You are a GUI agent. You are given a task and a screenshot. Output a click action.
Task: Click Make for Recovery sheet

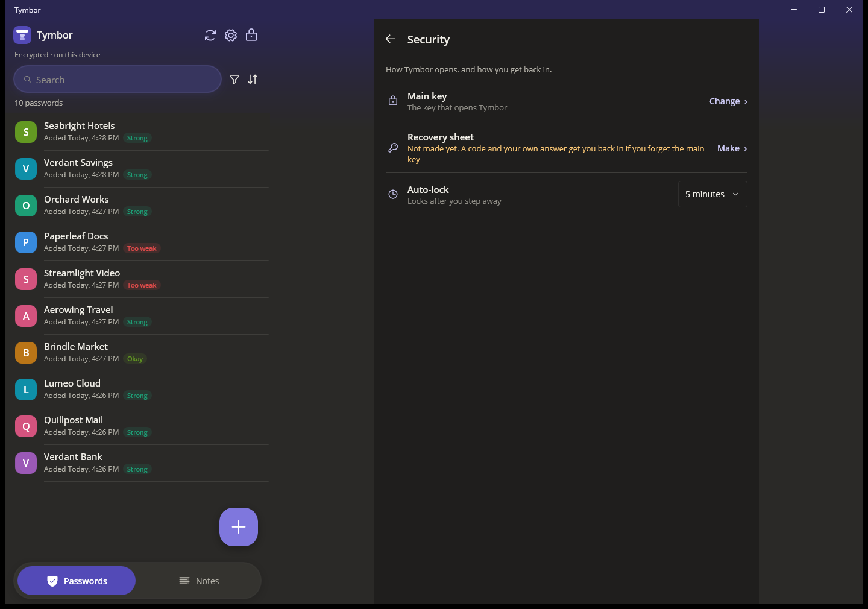(x=732, y=148)
